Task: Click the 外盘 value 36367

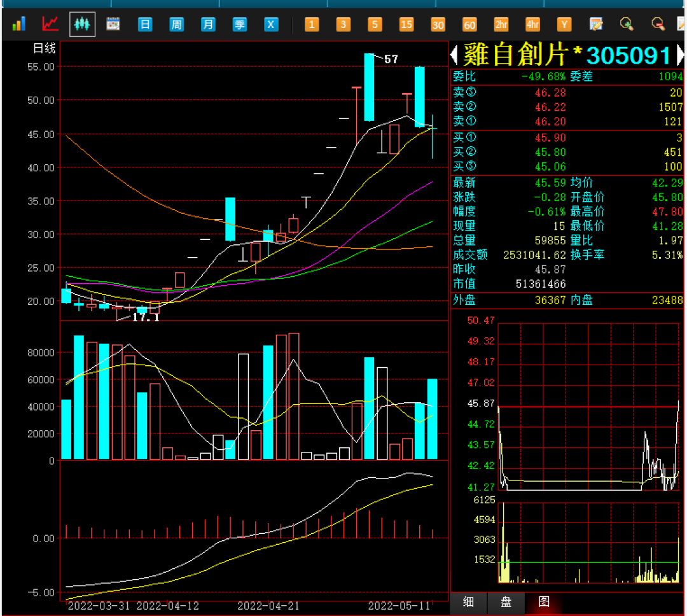Action: point(550,300)
